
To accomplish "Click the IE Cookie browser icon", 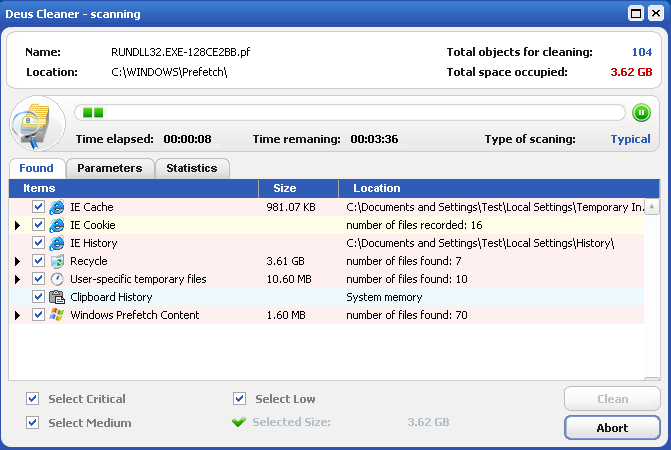I will tap(57, 225).
